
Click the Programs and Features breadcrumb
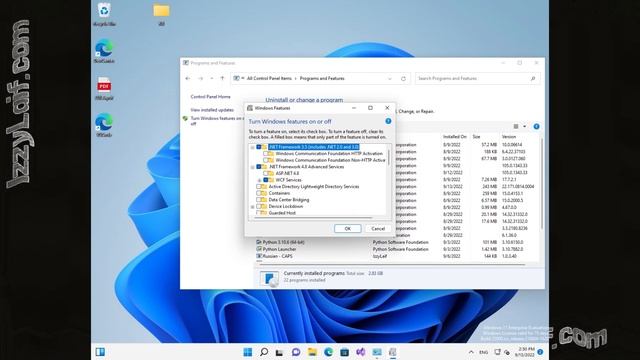click(x=322, y=78)
